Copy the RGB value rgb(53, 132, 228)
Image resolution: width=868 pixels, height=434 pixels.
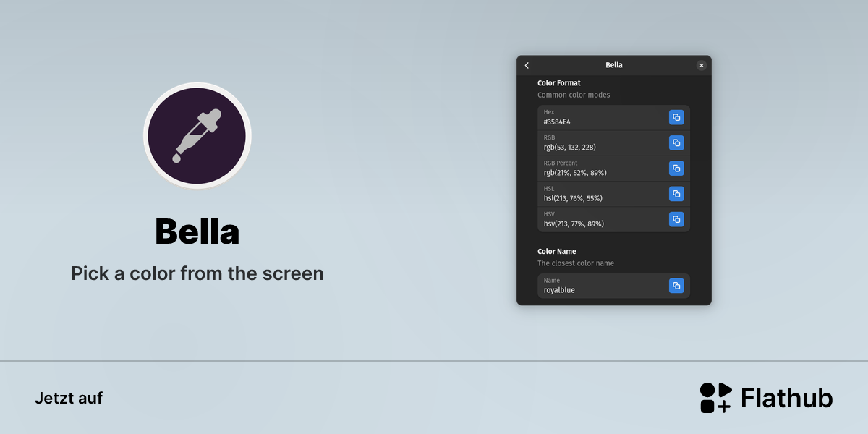(x=676, y=142)
